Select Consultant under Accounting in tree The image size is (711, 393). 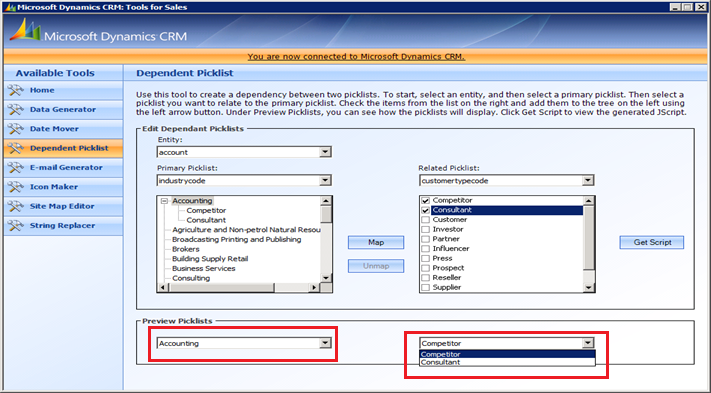(x=206, y=220)
